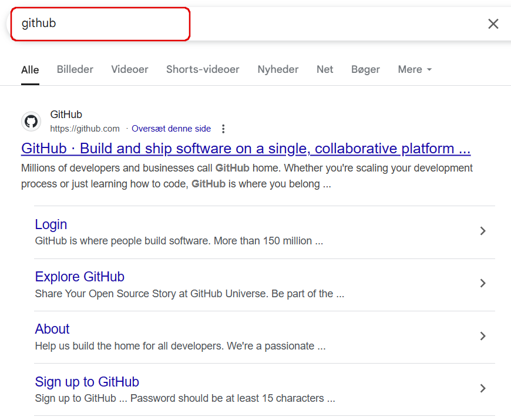
Task: Switch to the Billeder tab
Action: tap(75, 69)
